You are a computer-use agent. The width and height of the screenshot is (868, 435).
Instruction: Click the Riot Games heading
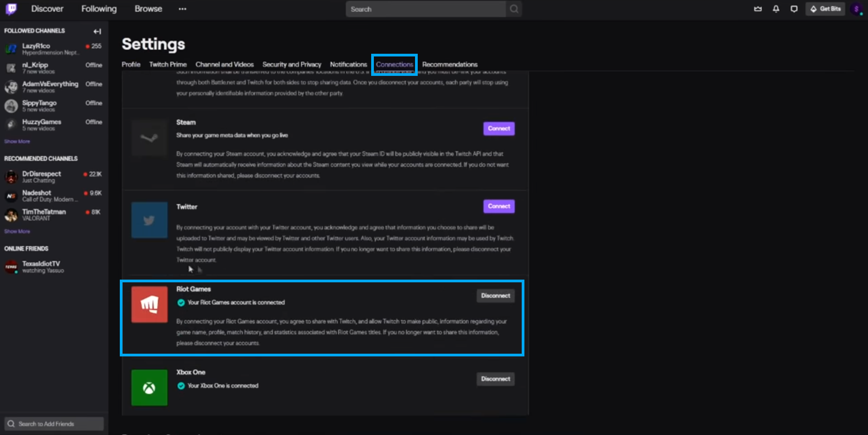(193, 289)
